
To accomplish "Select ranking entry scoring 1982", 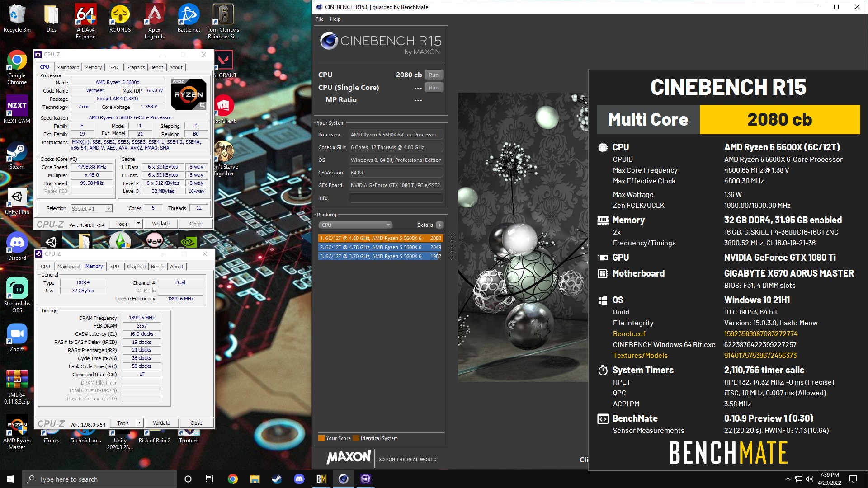I will (381, 256).
